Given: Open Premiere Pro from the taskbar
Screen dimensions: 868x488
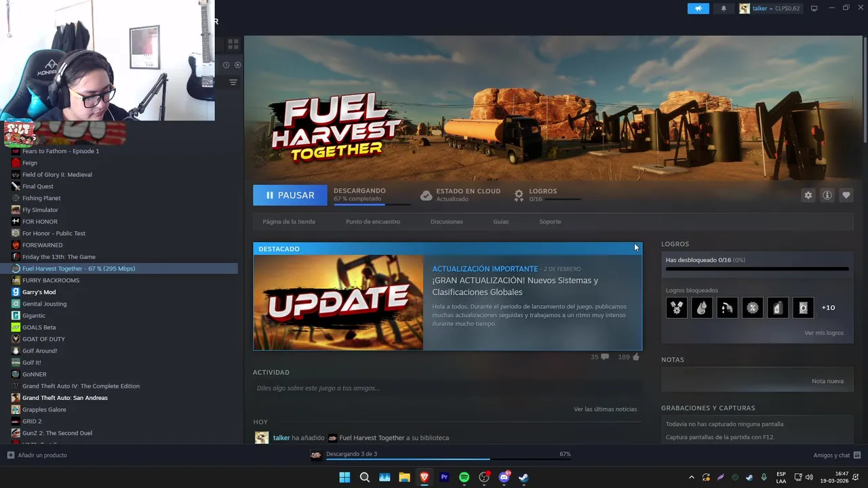Looking at the screenshot, I should [444, 477].
